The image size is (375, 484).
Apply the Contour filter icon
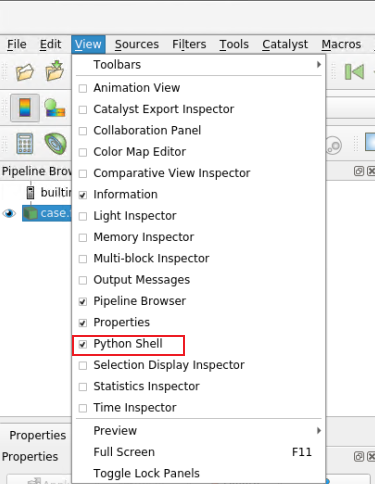[x=55, y=144]
